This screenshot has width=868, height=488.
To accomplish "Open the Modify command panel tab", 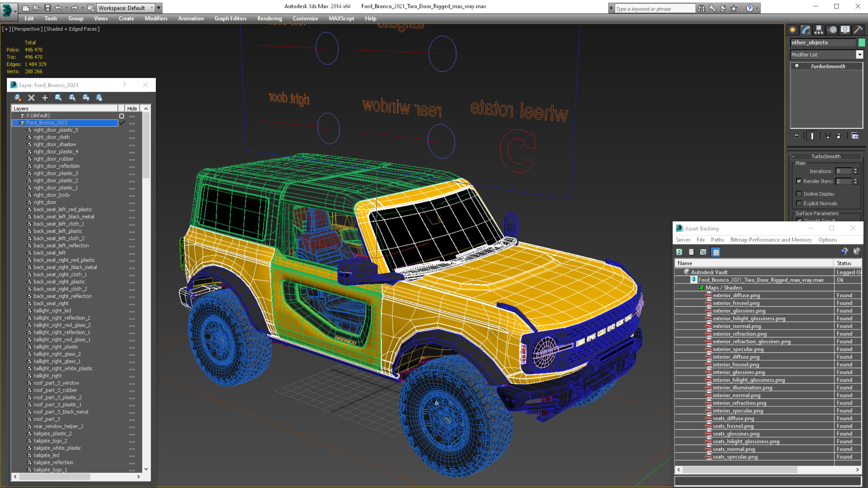I will (x=806, y=30).
